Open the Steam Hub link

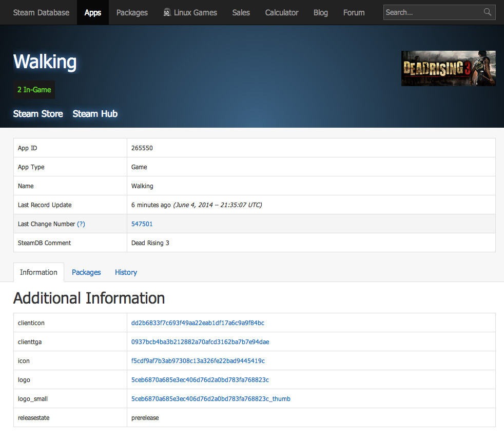[x=95, y=114]
